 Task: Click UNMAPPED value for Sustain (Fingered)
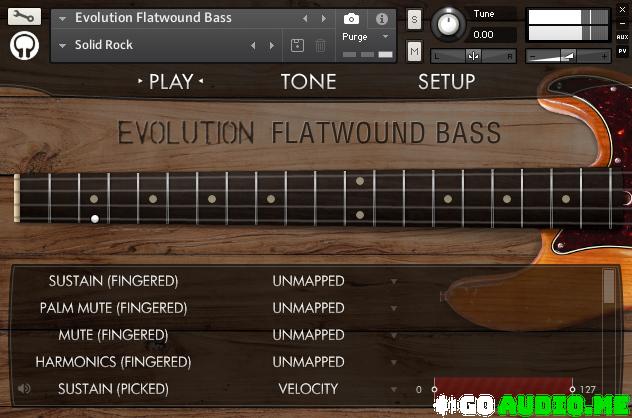308,281
